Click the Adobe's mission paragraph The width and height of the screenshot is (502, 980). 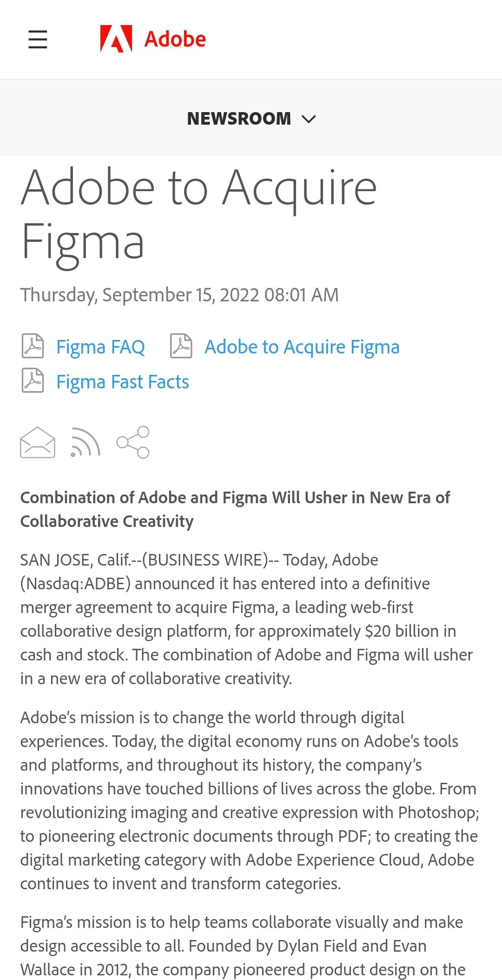[x=249, y=800]
